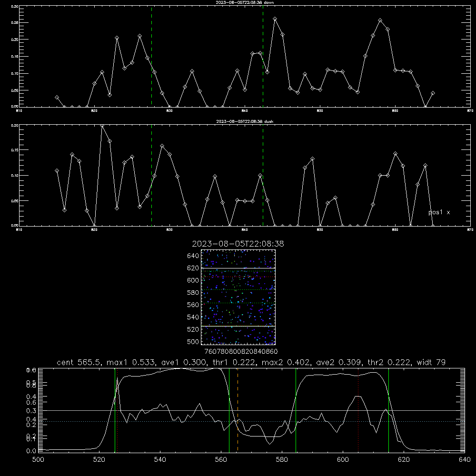The height and width of the screenshot is (476, 476).
Task: Click the '580' label on scatter image y-axis
Action: click(x=193, y=293)
